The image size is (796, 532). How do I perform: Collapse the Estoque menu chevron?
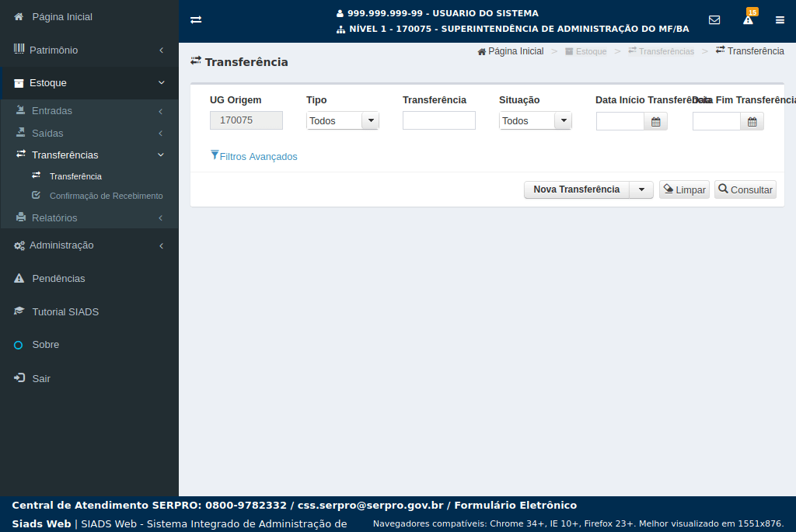162,82
